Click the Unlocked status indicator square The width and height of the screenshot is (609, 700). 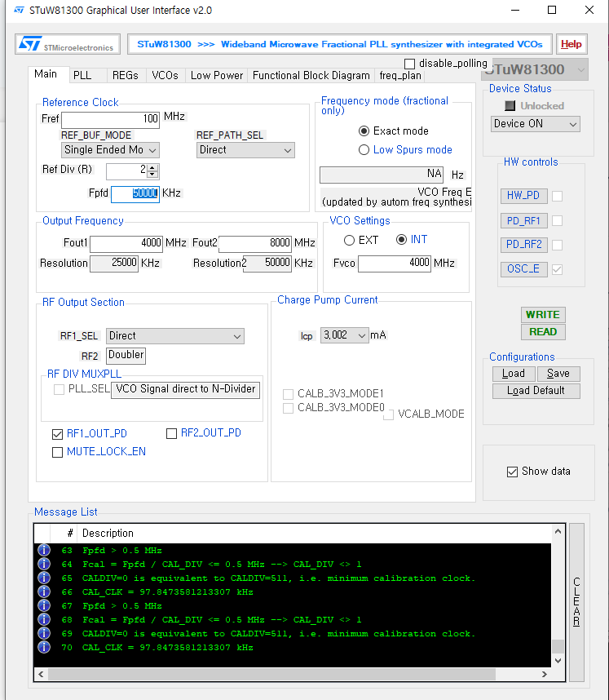(510, 106)
